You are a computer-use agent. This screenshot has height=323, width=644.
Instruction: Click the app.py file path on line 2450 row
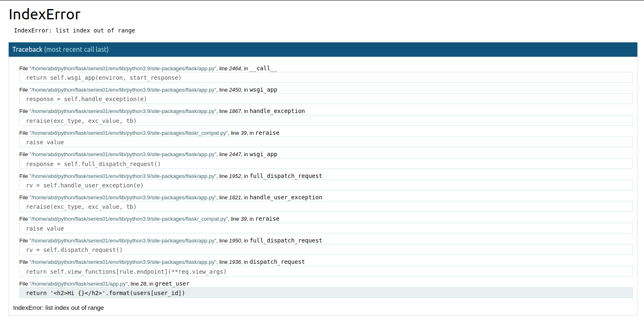[123, 90]
